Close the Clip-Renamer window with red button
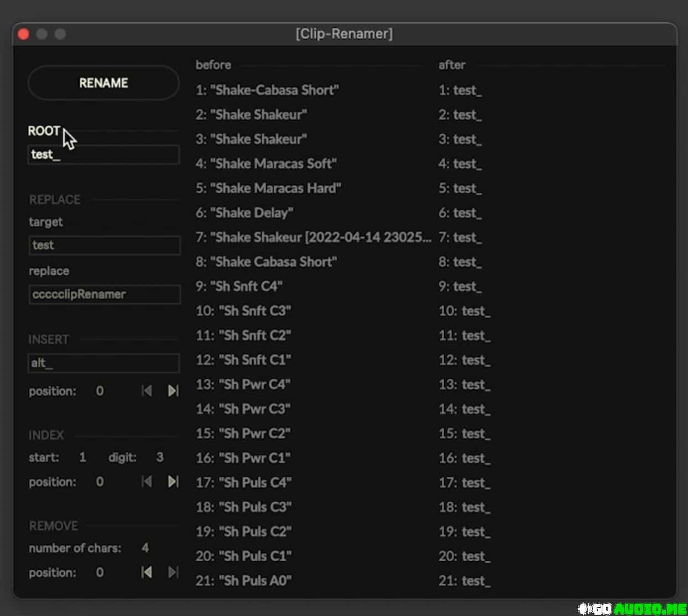This screenshot has width=688, height=616. pyautogui.click(x=23, y=34)
